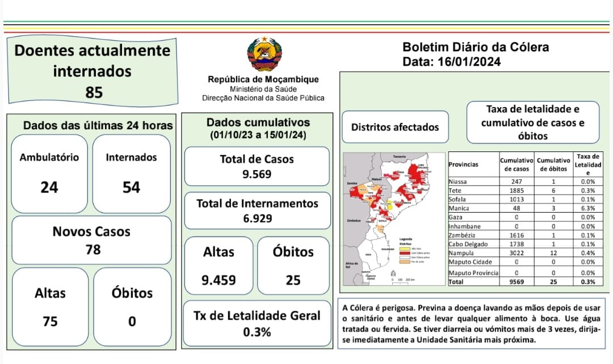Select the 'Nampula' row label
This screenshot has width=613, height=364.
click(x=461, y=253)
